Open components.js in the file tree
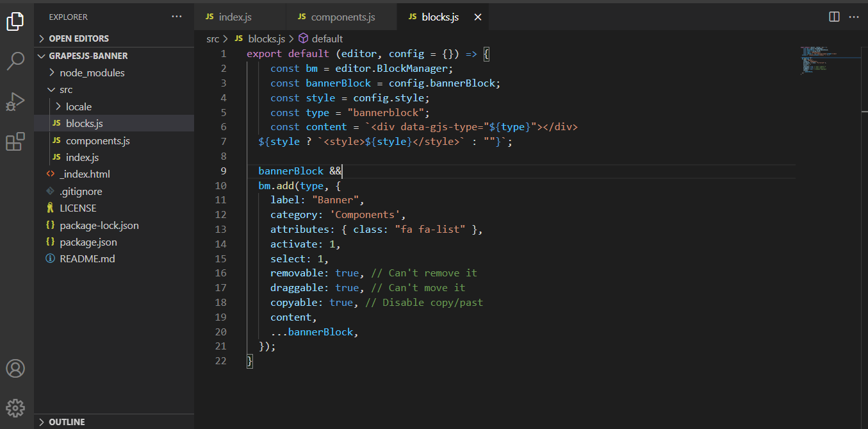 (x=114, y=140)
